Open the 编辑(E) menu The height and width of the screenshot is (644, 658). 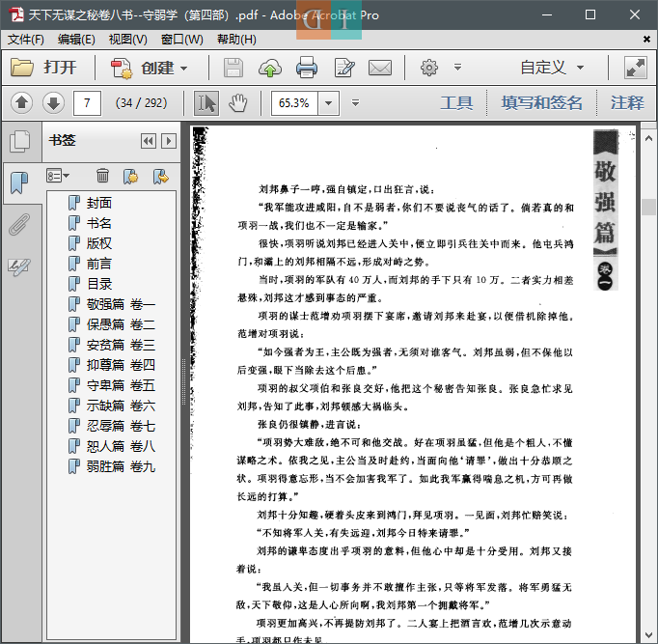click(x=76, y=40)
